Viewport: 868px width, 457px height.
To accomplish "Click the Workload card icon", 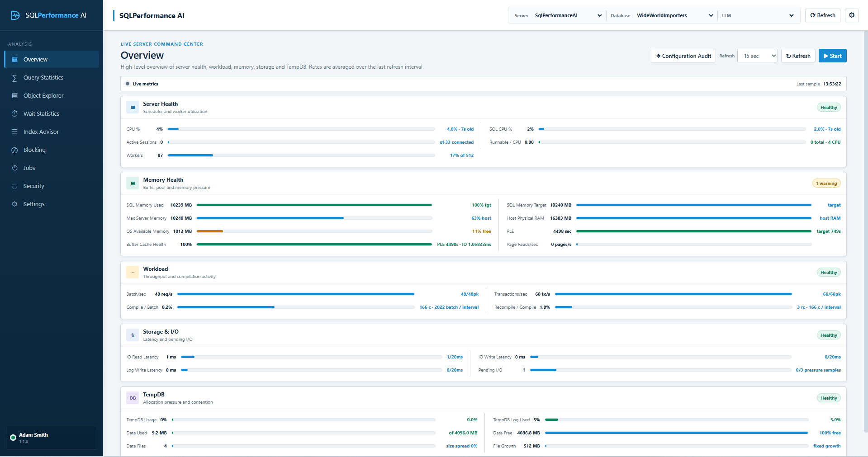I will tap(133, 273).
